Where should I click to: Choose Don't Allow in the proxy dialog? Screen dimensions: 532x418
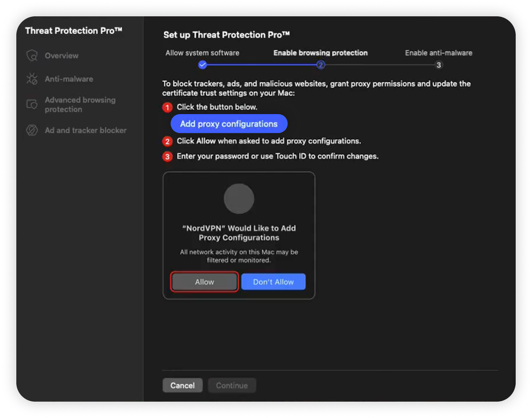coord(273,282)
